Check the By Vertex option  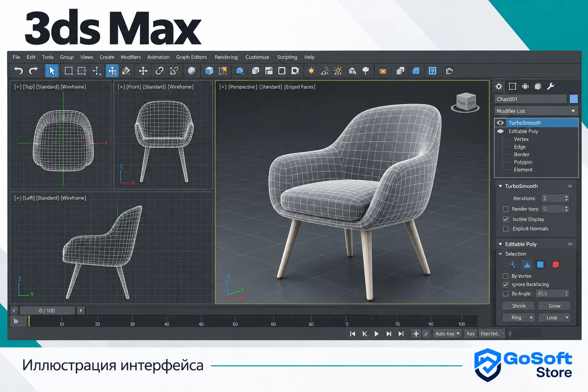(506, 276)
